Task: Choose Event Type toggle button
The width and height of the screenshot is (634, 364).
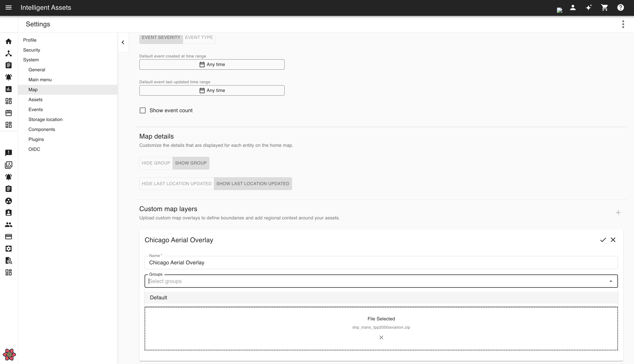Action: point(199,38)
